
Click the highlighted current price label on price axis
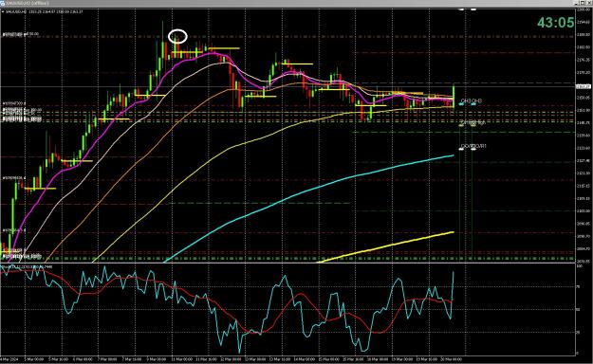[x=583, y=86]
